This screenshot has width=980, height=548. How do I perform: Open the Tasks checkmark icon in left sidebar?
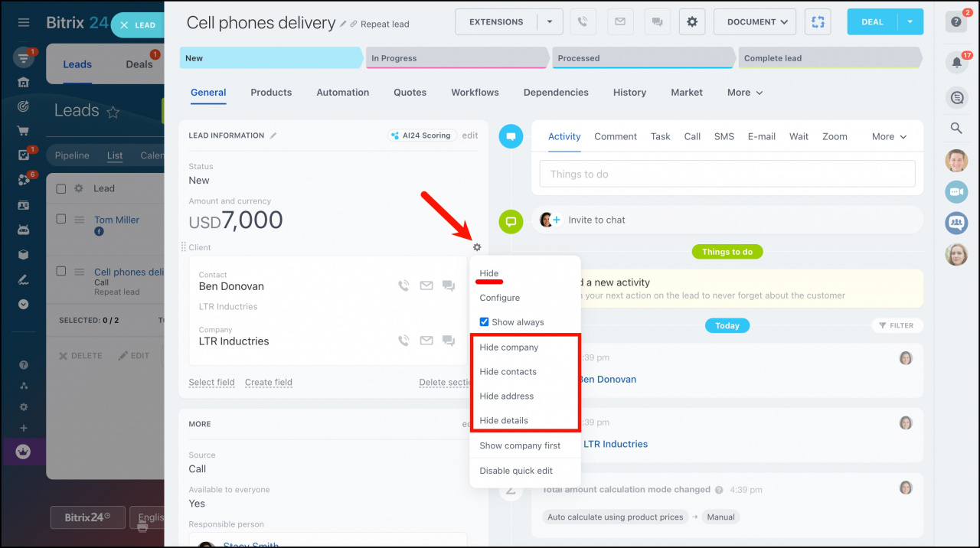[x=24, y=155]
